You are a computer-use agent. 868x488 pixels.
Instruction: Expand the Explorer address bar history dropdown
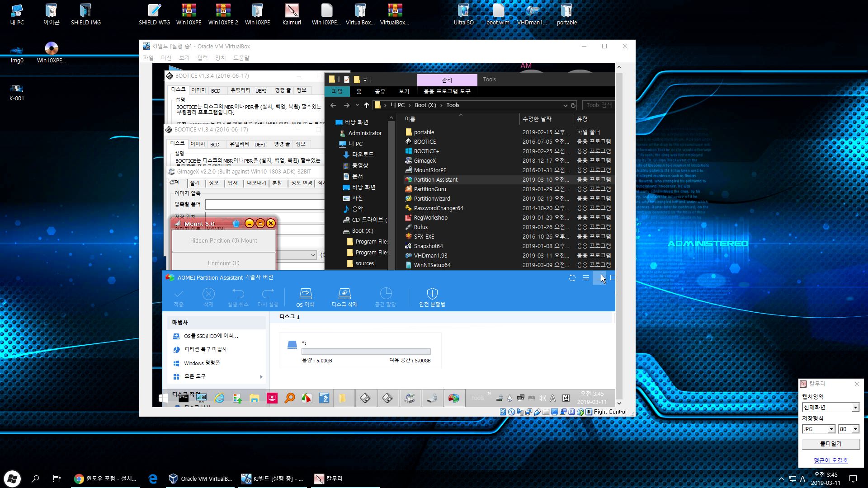(x=565, y=105)
